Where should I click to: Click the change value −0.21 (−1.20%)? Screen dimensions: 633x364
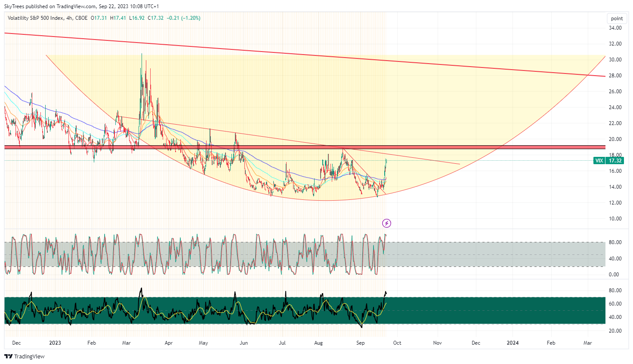pos(184,18)
